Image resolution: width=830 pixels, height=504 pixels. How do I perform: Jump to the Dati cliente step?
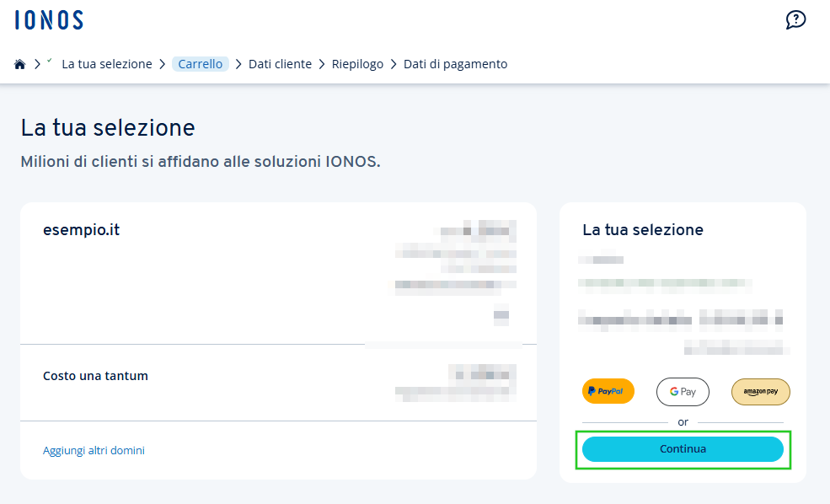[x=280, y=64]
